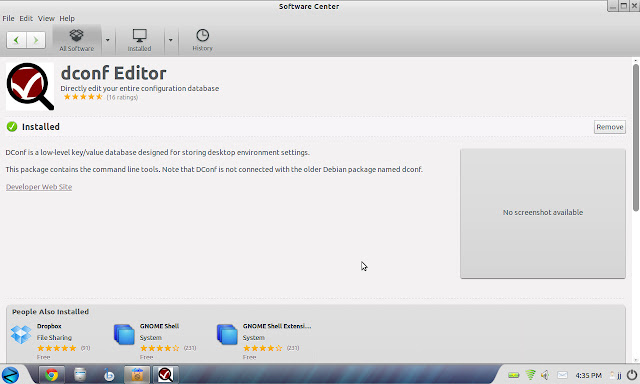
Task: Switch to Software Center taskbar icon
Action: click(x=137, y=375)
